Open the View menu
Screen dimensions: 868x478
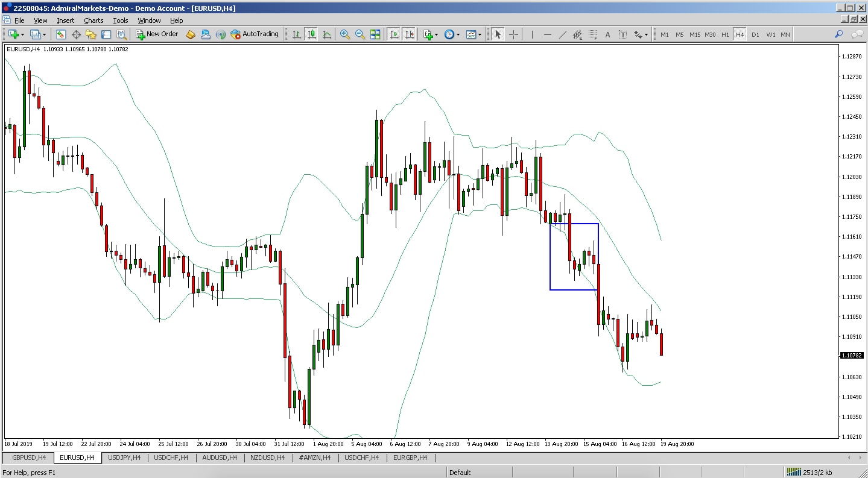[40, 20]
